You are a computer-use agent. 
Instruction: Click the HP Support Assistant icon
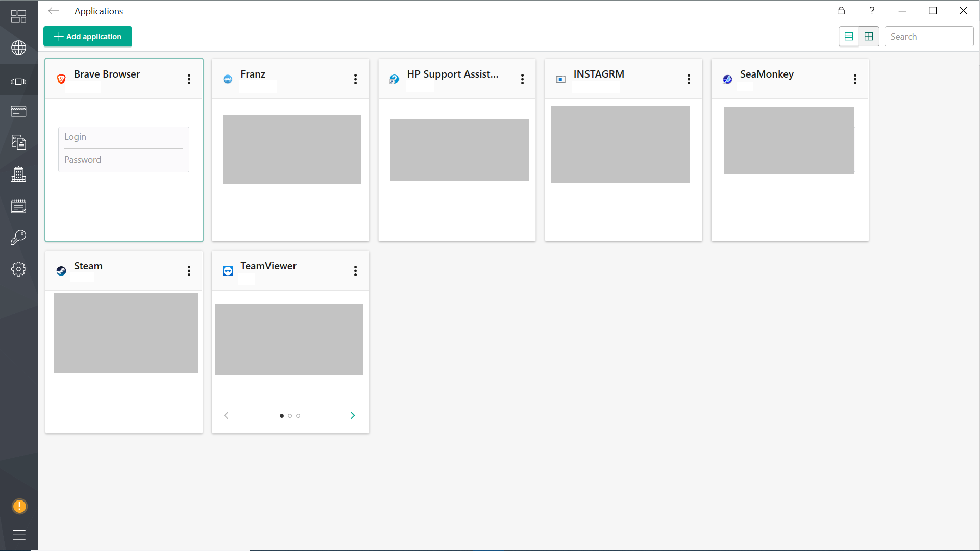[x=394, y=79]
